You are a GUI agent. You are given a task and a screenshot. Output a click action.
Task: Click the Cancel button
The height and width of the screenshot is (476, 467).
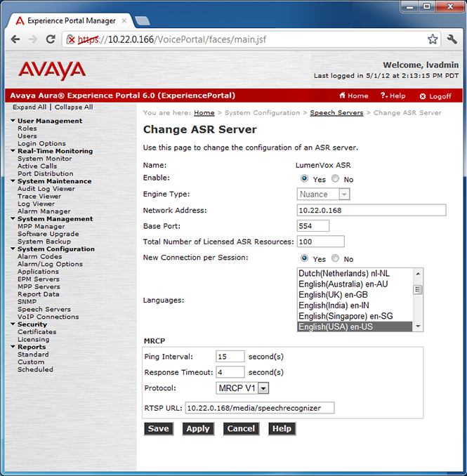(241, 429)
